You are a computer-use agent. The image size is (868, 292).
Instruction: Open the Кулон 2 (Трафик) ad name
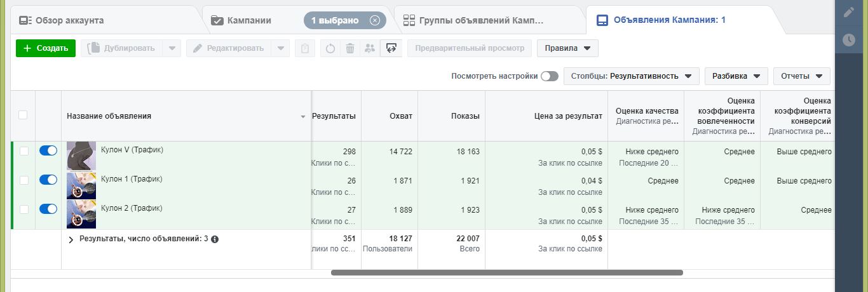pyautogui.click(x=132, y=208)
